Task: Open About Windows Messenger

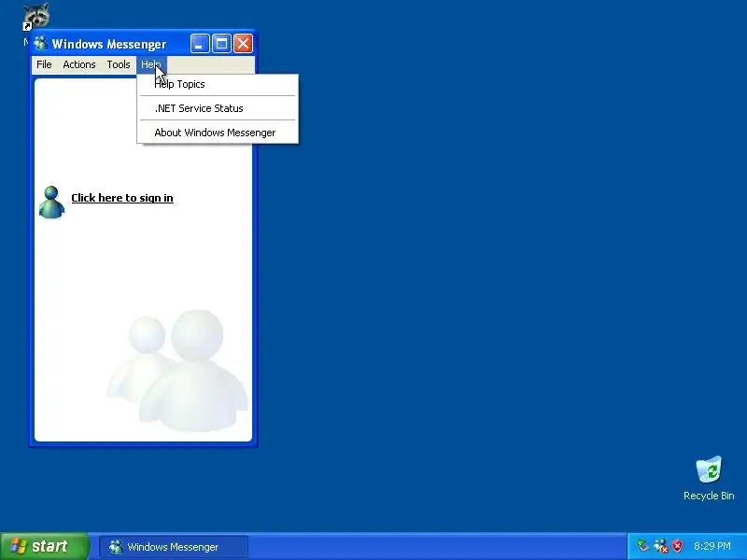Action: [218, 133]
